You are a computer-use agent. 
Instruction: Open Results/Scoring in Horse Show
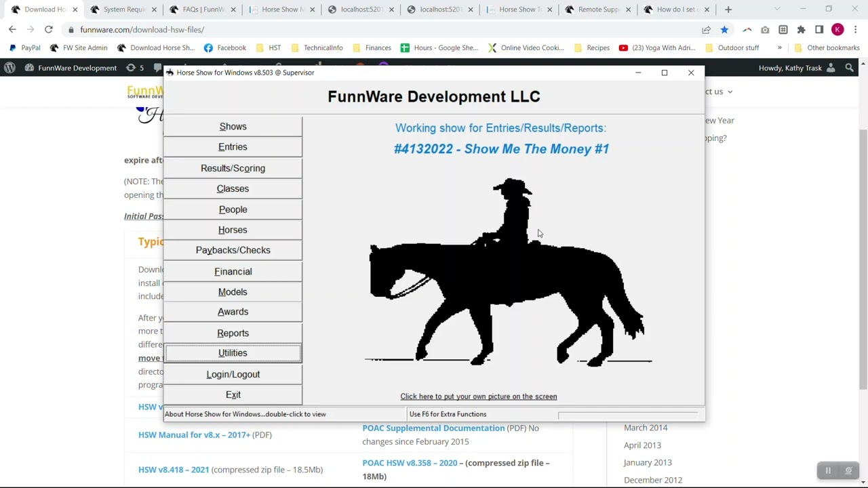(x=233, y=168)
